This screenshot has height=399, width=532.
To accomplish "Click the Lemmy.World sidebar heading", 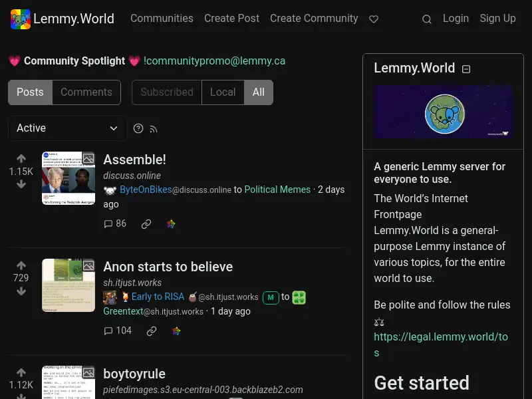I will pos(414,68).
